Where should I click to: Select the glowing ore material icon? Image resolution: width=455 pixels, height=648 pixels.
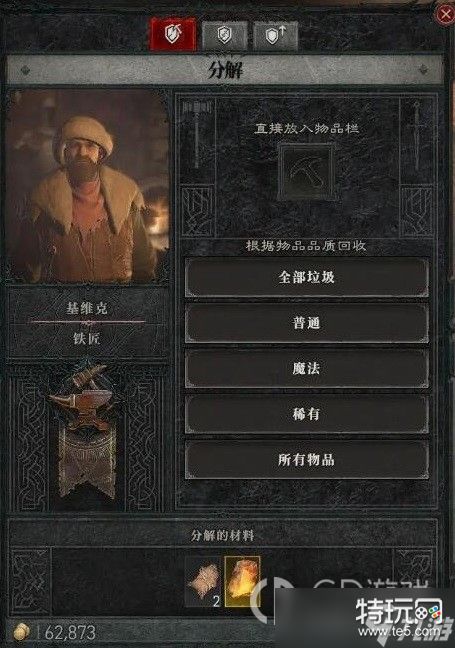pos(243,581)
